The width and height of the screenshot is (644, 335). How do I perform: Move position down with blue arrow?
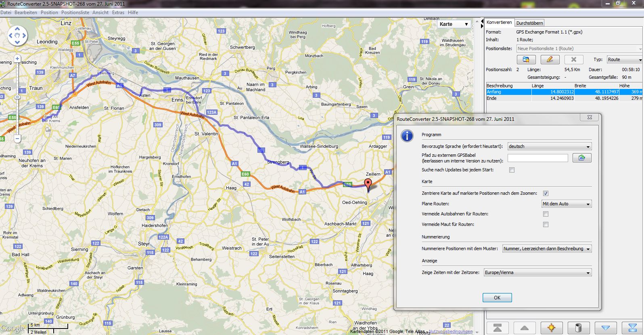(x=605, y=328)
